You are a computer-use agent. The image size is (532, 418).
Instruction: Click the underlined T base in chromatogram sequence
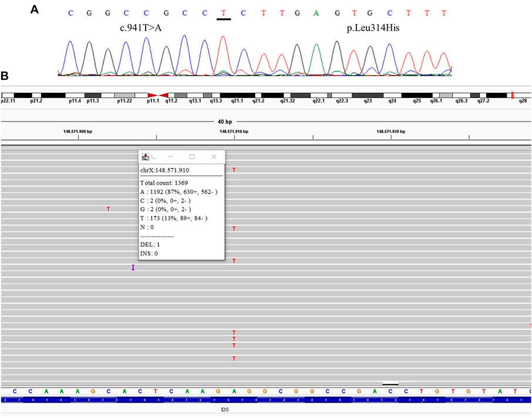[223, 13]
